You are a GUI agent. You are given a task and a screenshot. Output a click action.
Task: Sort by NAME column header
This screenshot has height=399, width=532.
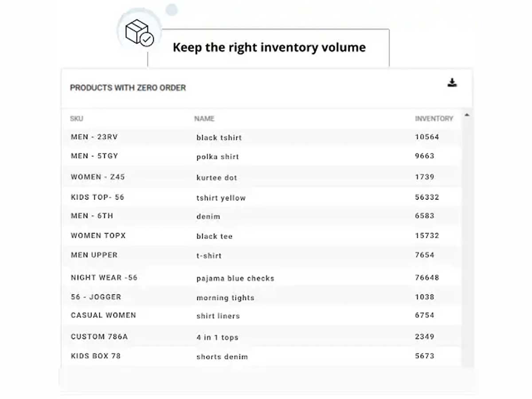[204, 119]
